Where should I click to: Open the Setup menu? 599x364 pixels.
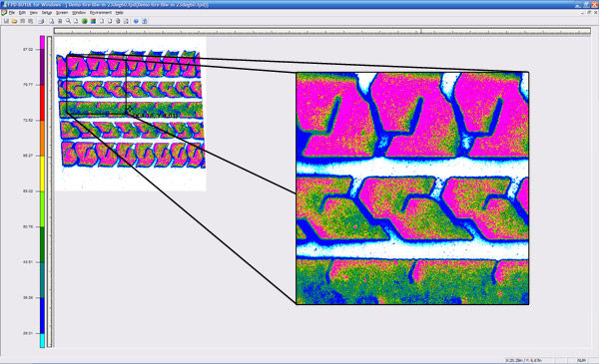click(x=47, y=13)
